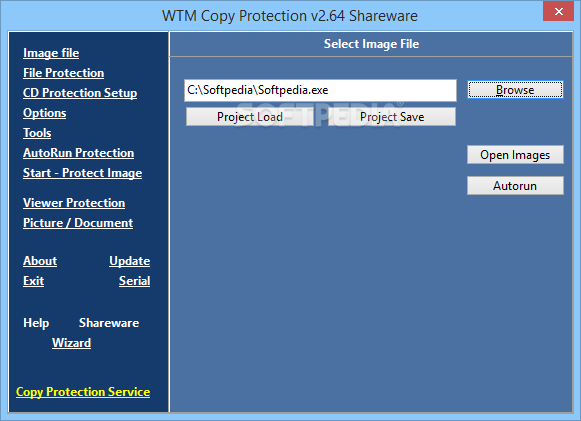Viewport: 581px width, 421px height.
Task: Launch the Wizard link
Action: point(72,343)
